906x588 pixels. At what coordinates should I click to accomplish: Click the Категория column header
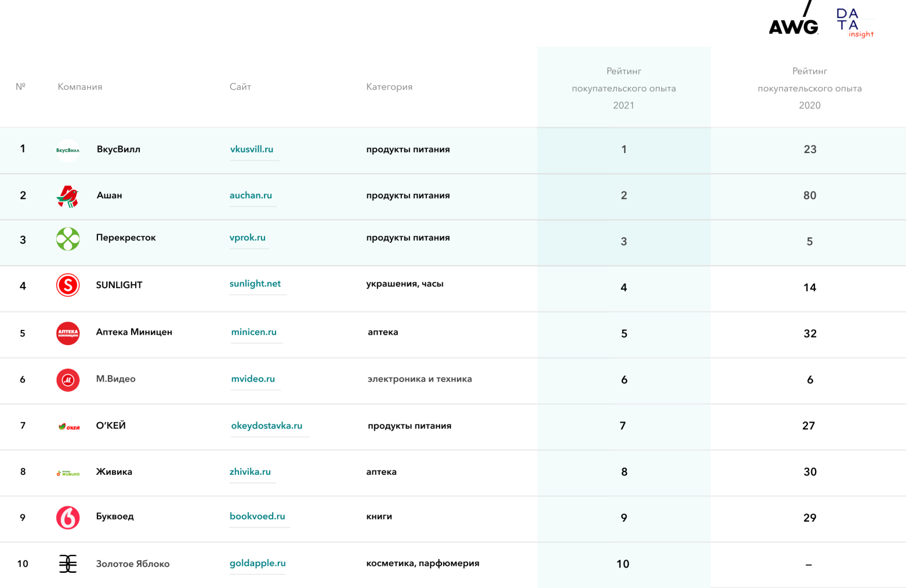point(389,87)
